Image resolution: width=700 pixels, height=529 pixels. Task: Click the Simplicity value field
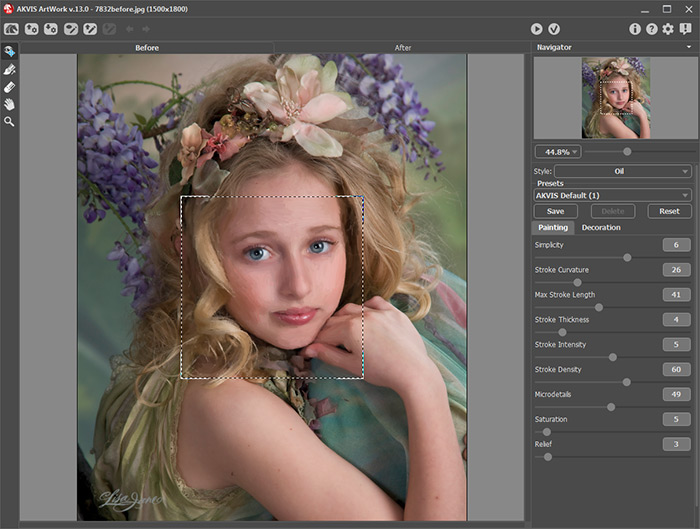(676, 245)
